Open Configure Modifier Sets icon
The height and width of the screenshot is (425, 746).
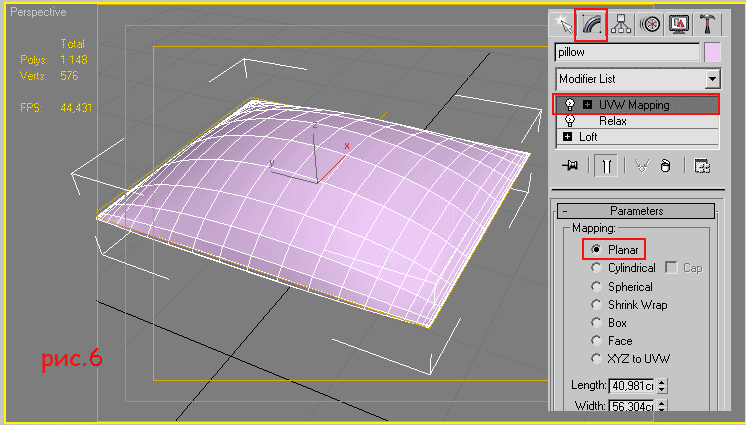point(702,166)
